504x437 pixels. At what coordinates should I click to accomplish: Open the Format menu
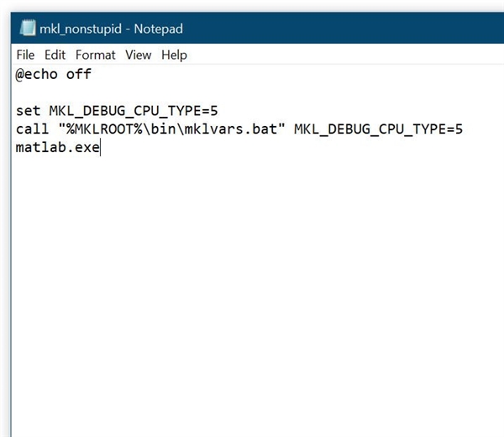coord(95,55)
